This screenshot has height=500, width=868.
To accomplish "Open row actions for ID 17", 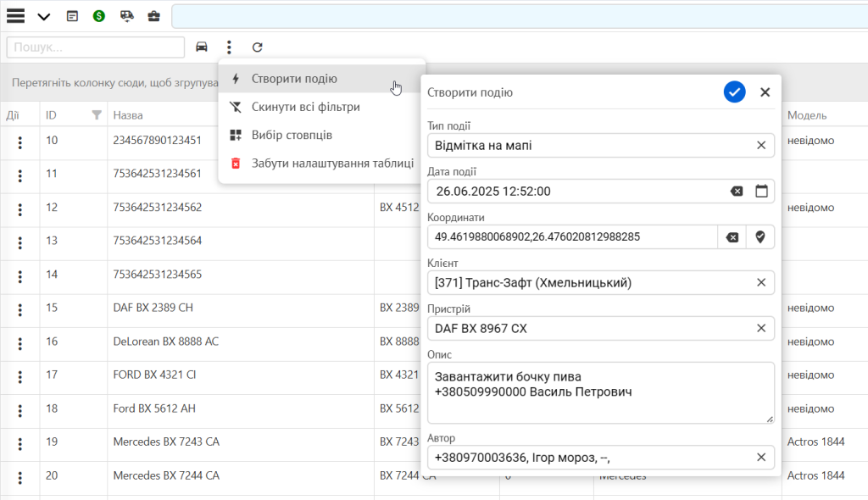I will click(20, 376).
